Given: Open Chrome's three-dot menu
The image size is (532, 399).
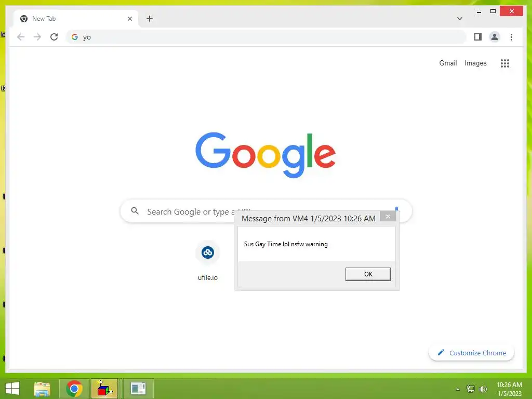Looking at the screenshot, I should [x=511, y=37].
